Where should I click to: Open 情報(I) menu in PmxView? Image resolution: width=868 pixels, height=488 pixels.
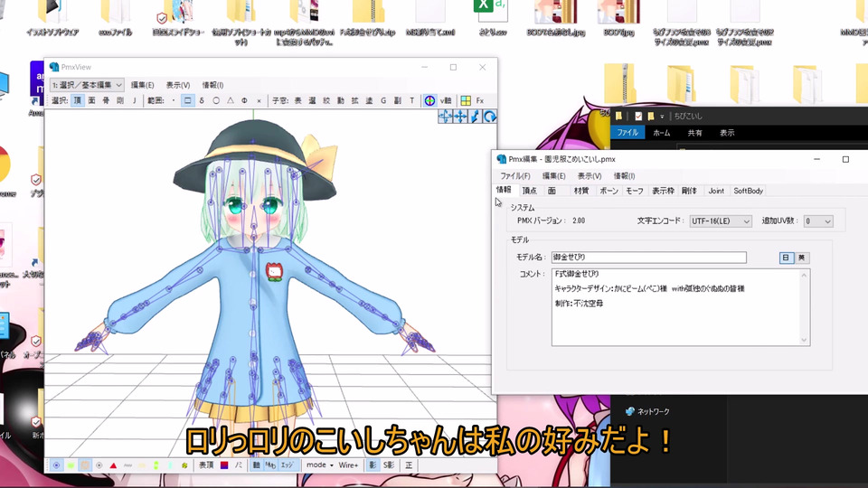point(212,85)
